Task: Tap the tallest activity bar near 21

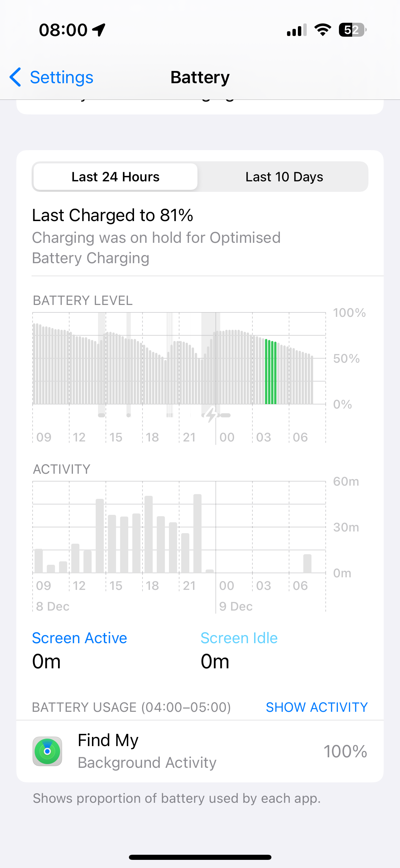Action: (x=197, y=533)
